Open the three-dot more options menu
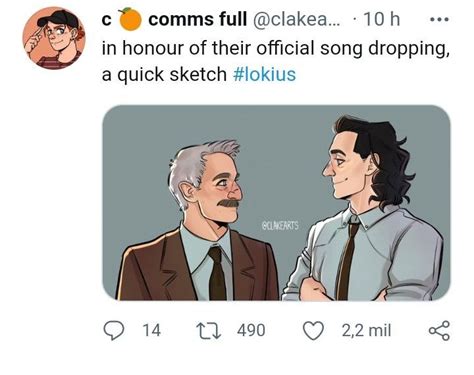This screenshot has height=375, width=474. (x=440, y=20)
